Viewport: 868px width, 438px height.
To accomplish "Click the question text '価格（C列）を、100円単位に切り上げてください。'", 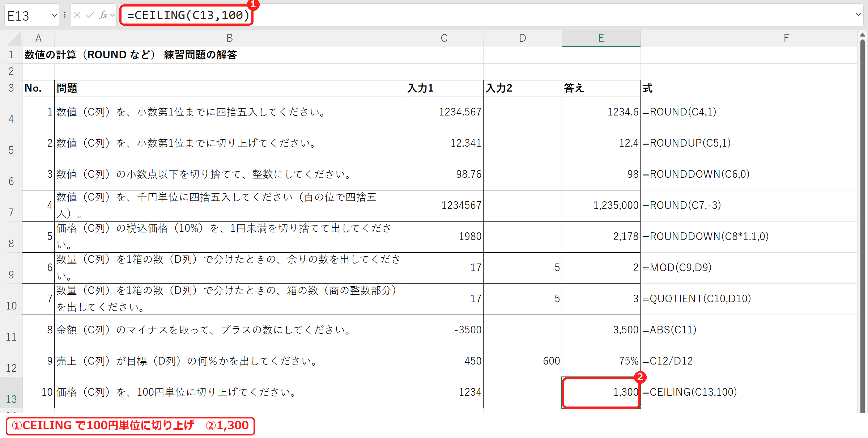I will click(176, 392).
